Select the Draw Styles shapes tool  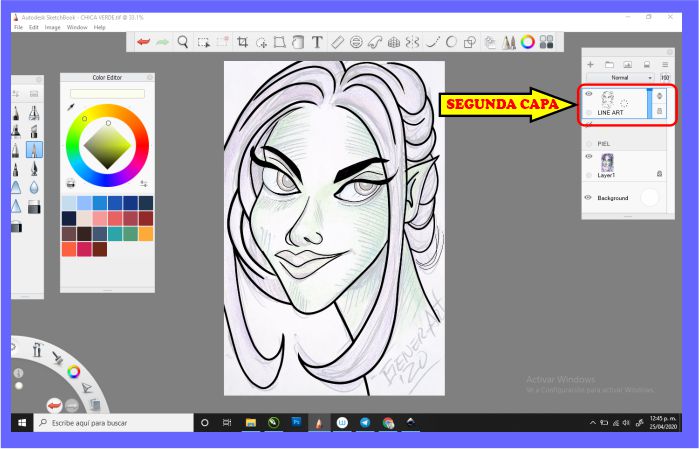pyautogui.click(x=469, y=42)
